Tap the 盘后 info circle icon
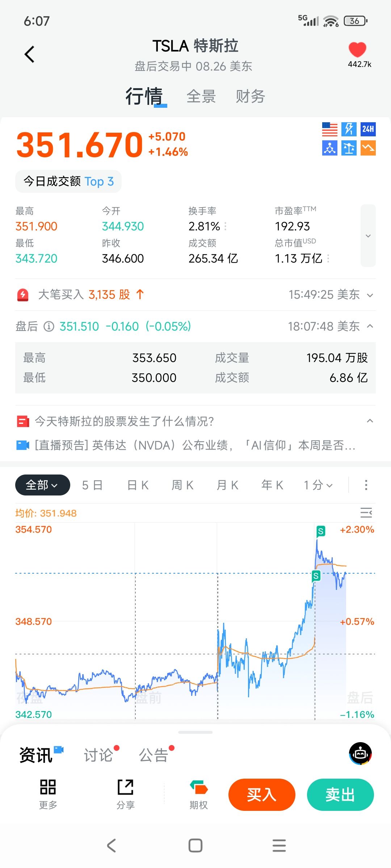Image resolution: width=391 pixels, height=868 pixels. (49, 327)
